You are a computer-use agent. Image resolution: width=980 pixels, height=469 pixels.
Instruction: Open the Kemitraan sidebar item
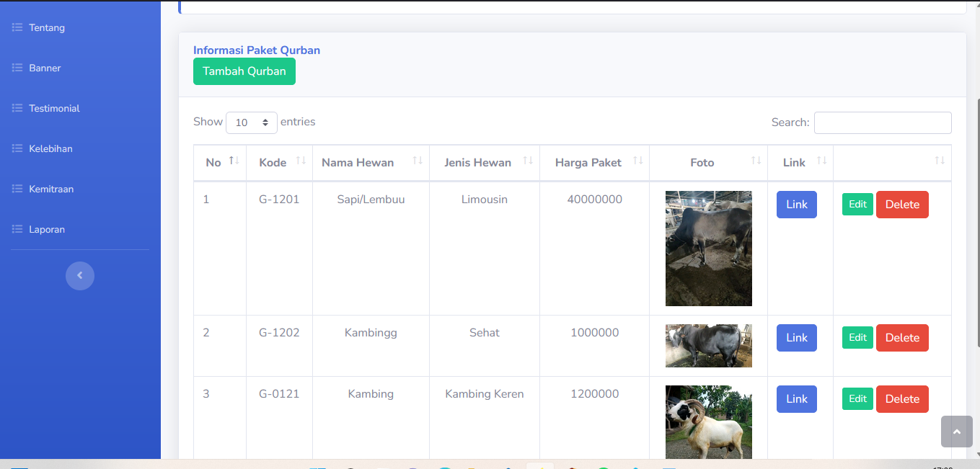[x=51, y=189]
